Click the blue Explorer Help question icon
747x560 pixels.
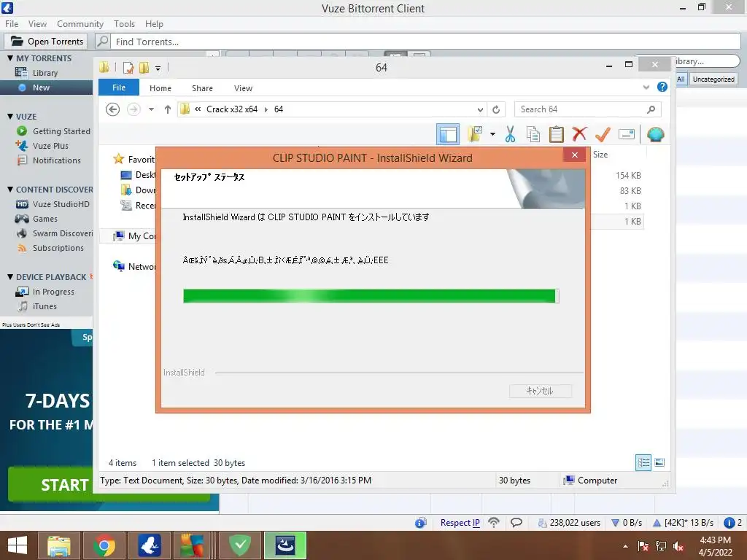(x=662, y=87)
